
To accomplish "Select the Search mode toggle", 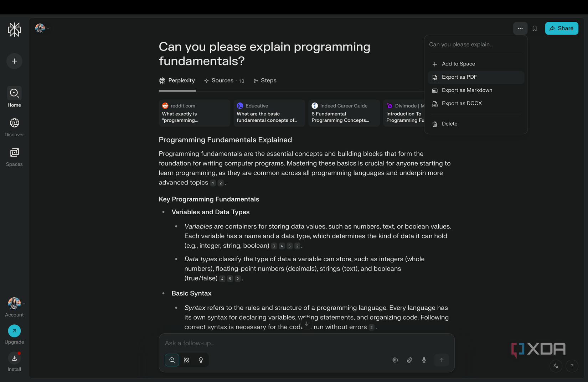I will pyautogui.click(x=172, y=360).
